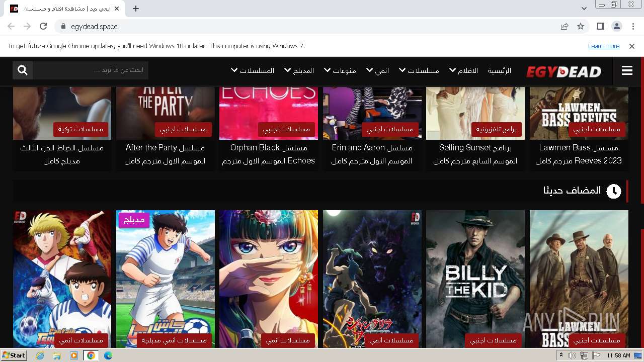Click the Learn more link

click(x=604, y=46)
